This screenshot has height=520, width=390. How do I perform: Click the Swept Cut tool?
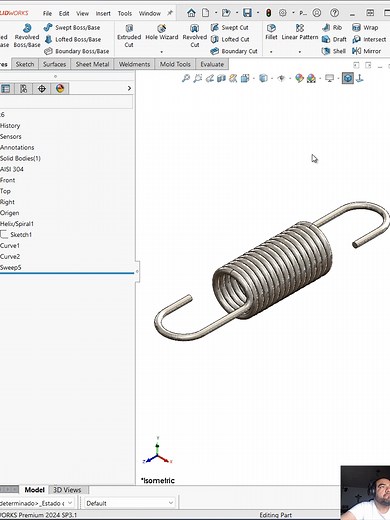pos(230,28)
